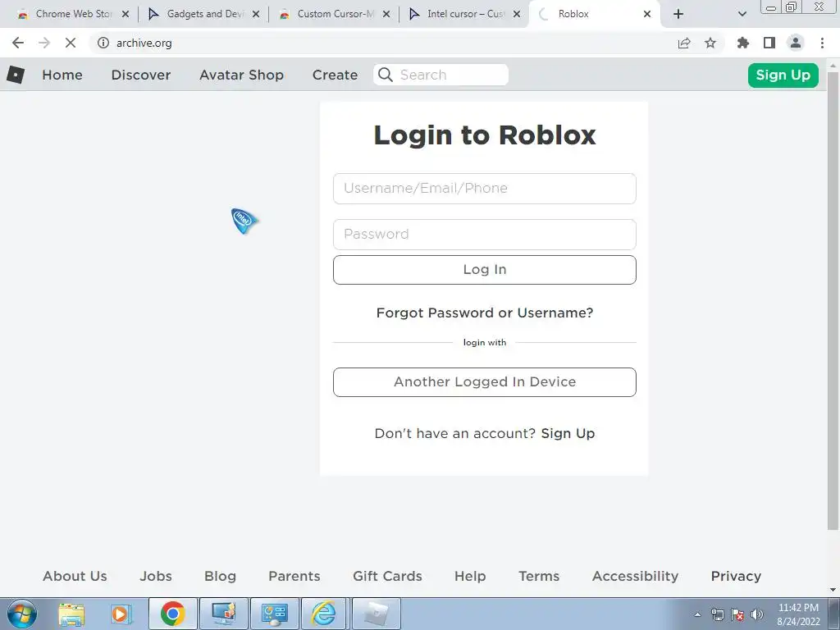Click the network tray icon

click(717, 614)
